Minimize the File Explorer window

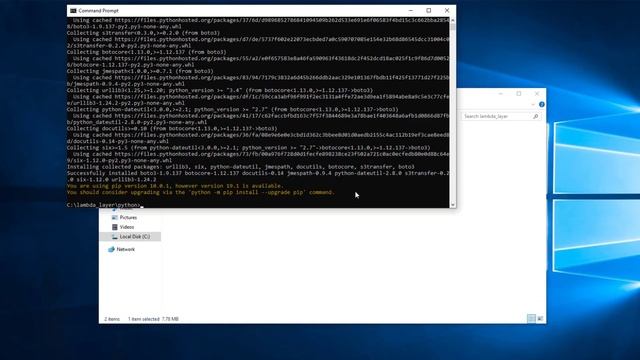501,93
